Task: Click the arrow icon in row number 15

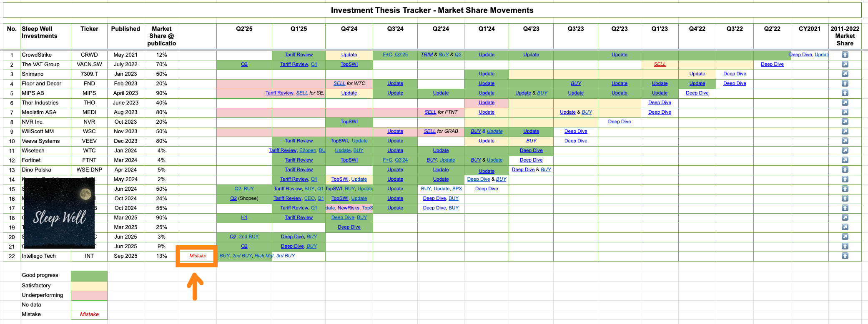Action: 845,189
